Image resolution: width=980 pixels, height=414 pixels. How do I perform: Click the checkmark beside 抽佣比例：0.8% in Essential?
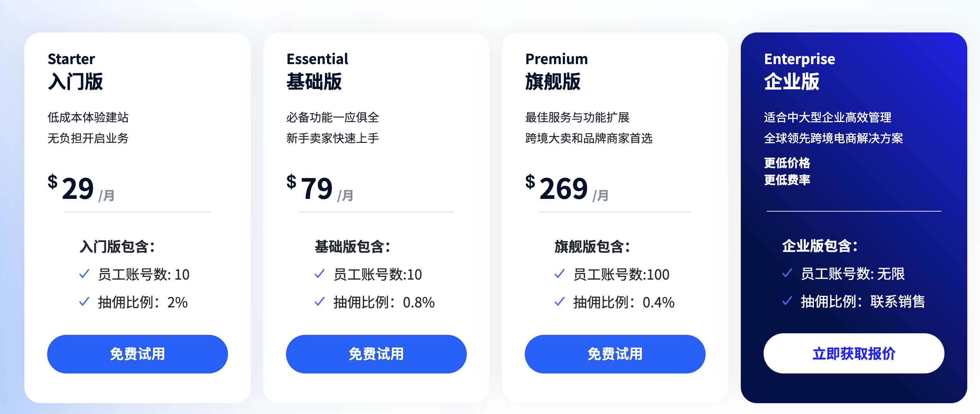(320, 303)
